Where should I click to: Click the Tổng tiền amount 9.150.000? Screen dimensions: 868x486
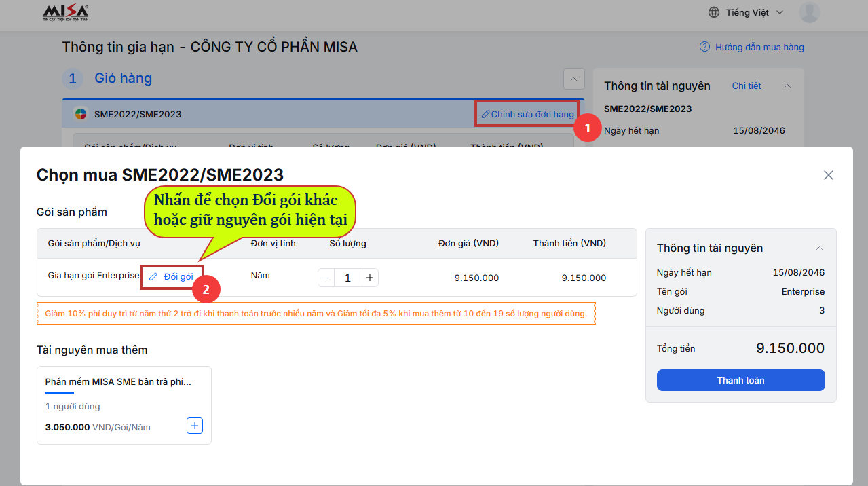(x=791, y=348)
